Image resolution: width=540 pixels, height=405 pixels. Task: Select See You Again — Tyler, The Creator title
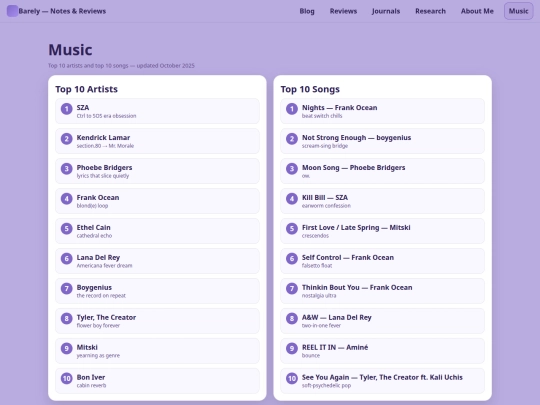click(x=382, y=377)
